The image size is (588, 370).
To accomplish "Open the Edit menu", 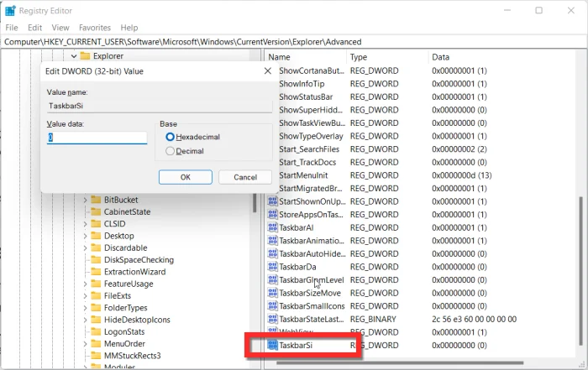I will [35, 28].
